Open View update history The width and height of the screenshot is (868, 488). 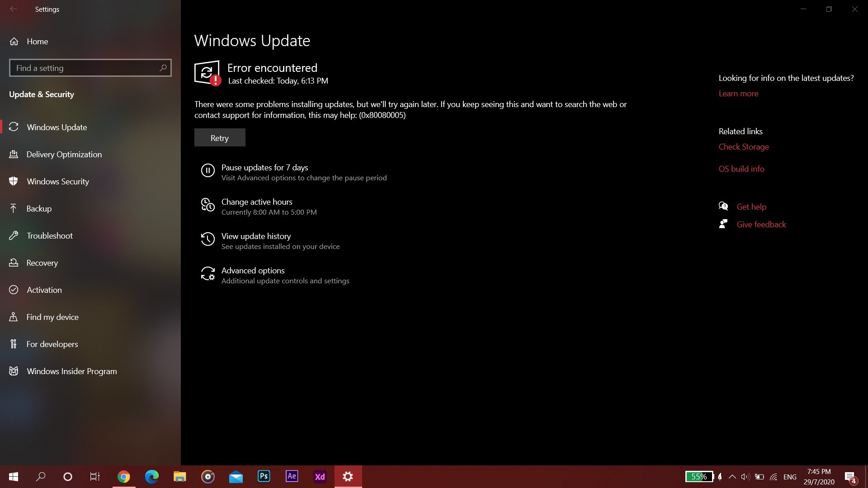pyautogui.click(x=256, y=236)
